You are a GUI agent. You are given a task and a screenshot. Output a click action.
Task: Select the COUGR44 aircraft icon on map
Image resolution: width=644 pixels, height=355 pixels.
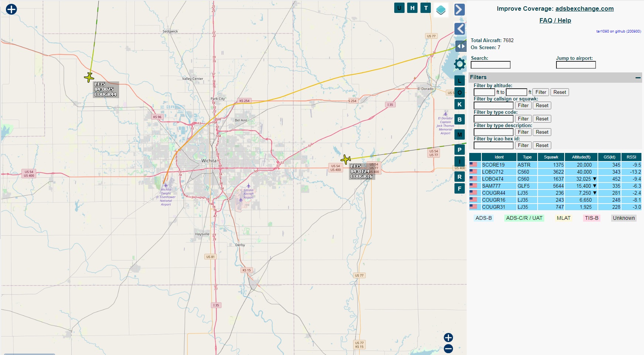(x=89, y=78)
